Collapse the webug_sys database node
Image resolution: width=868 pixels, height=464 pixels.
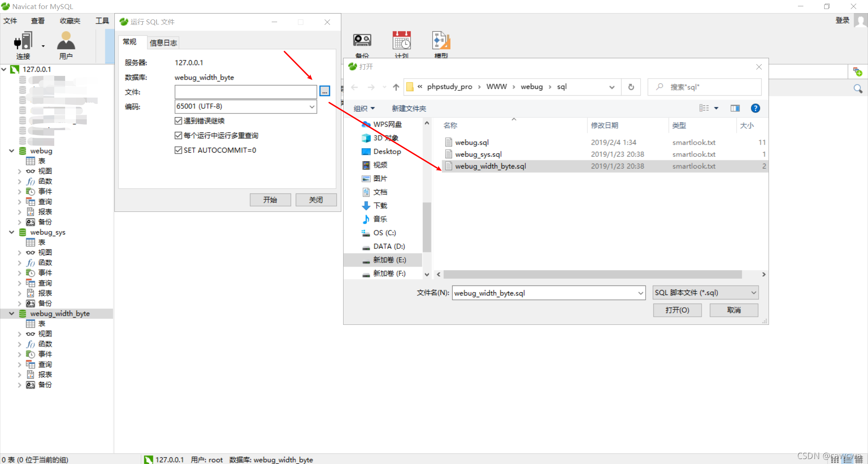tap(12, 232)
